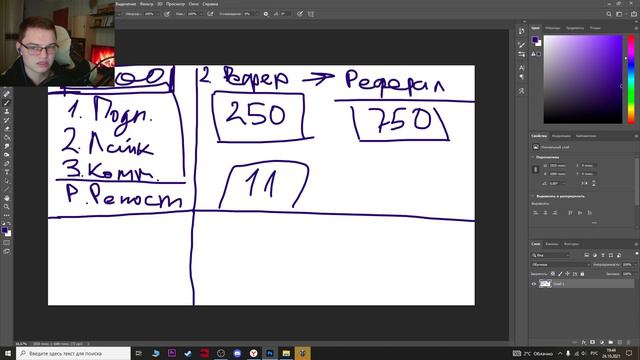Add layer style with fx icon
Image resolution: width=640 pixels, height=360 pixels.
584,342
